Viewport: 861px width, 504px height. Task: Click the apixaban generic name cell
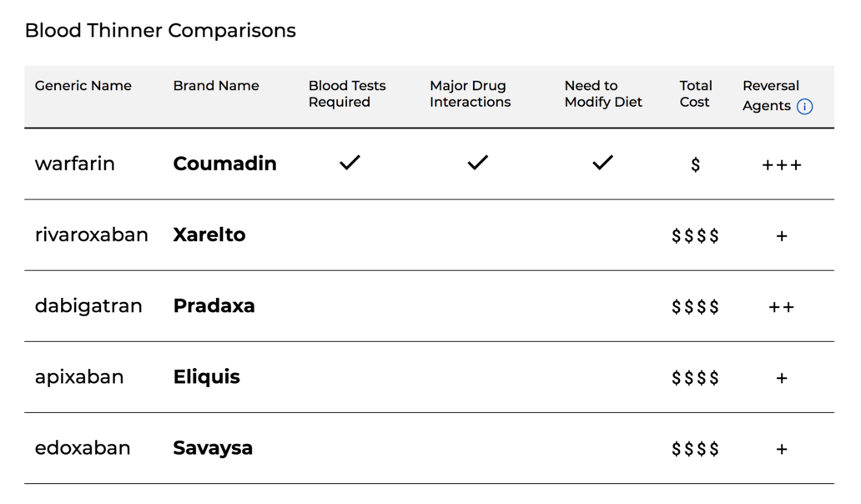point(79,376)
